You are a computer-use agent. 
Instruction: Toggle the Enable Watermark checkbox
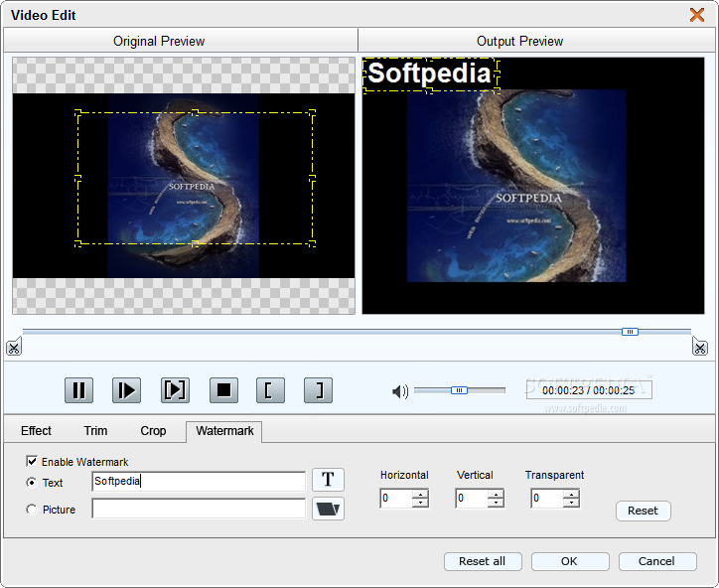point(32,461)
